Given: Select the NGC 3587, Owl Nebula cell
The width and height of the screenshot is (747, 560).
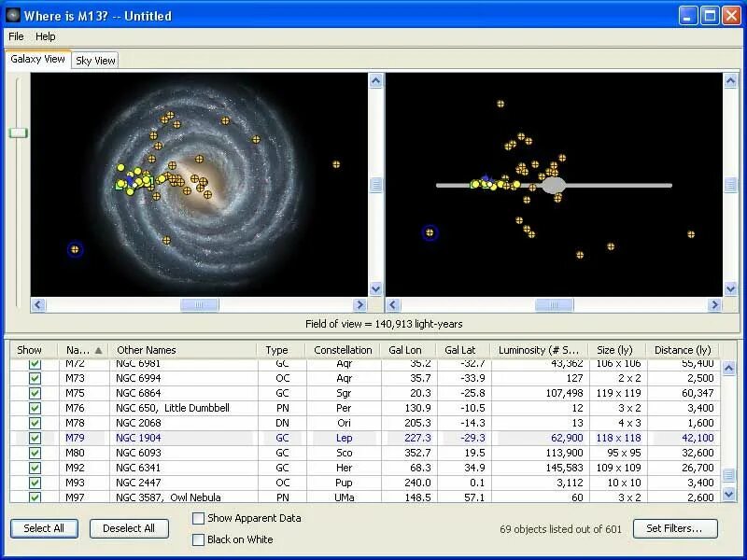Looking at the screenshot, I should click(x=183, y=497).
